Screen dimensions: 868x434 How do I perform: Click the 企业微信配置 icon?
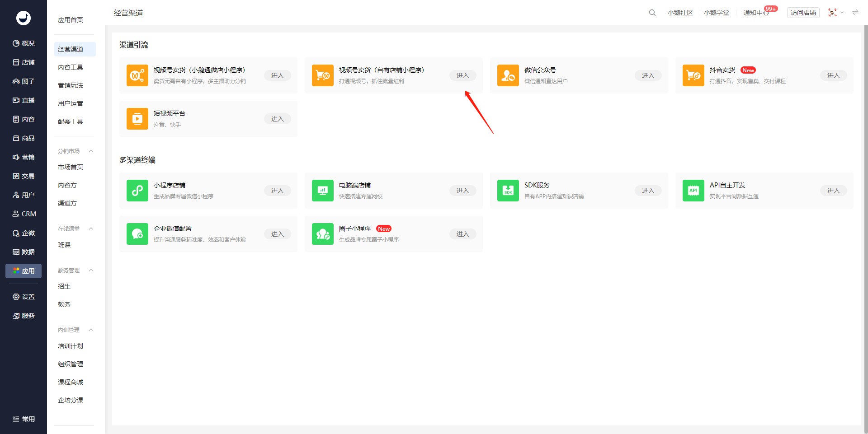137,234
